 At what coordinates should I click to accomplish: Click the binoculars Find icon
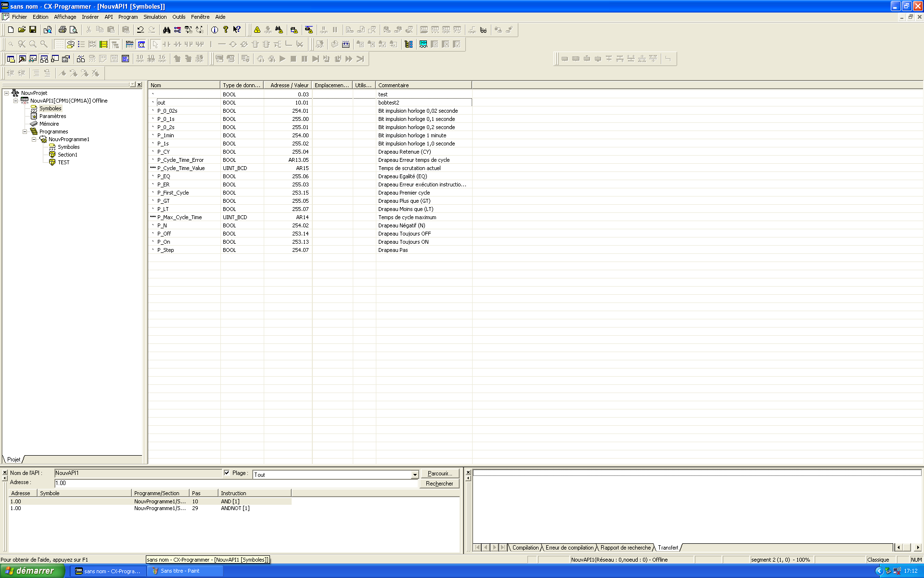coord(167,30)
